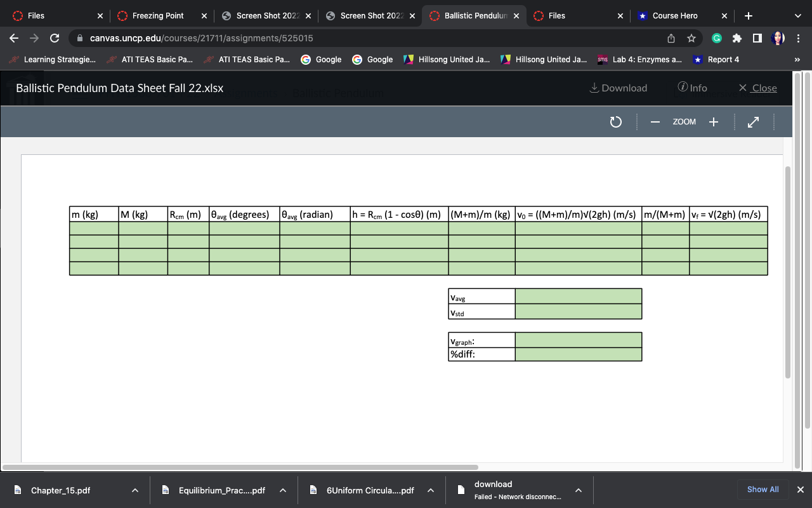Click the bookmark star in the address bar
Viewport: 812px width, 508px height.
[x=690, y=38]
